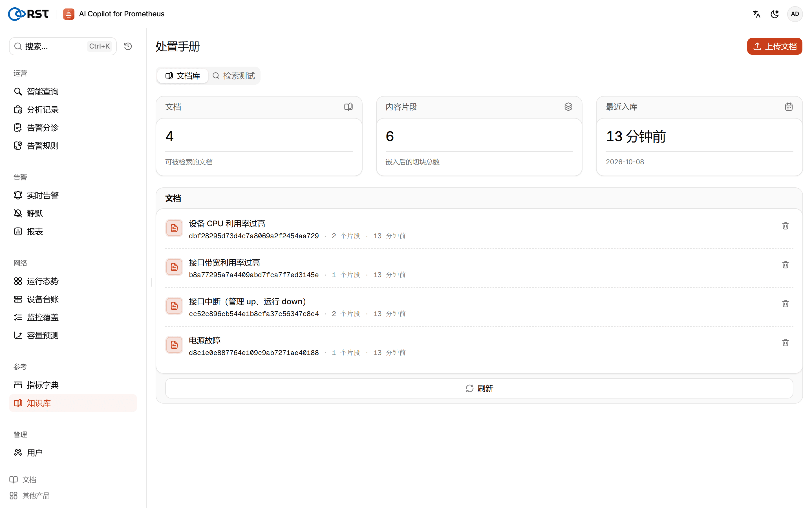Screen dimensions: 812x508
Task: Go to 告警分诊 page
Action: (73, 128)
